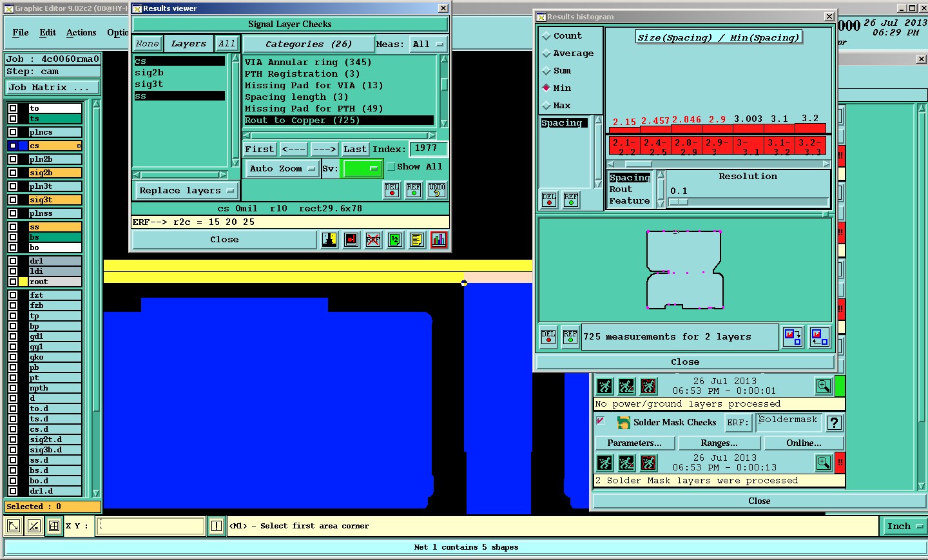Toggle the Solder Mask Checks checkbox
The image size is (928, 560).
[600, 421]
